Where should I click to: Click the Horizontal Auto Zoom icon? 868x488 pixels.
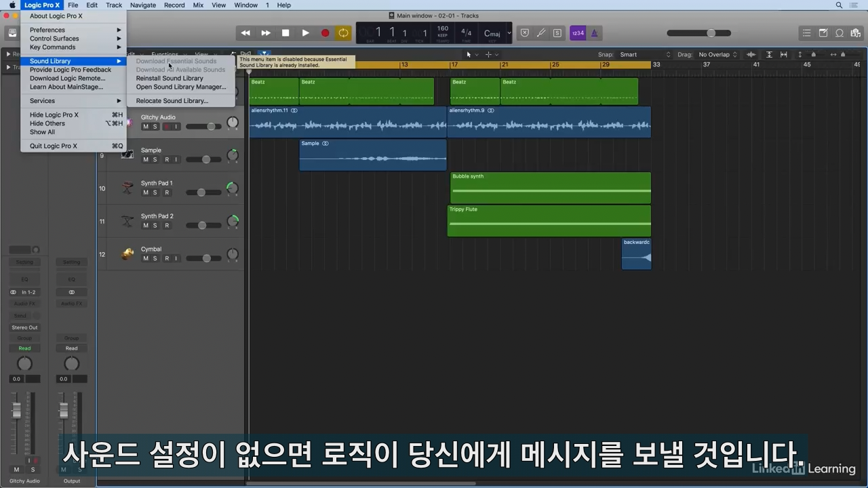tap(785, 54)
